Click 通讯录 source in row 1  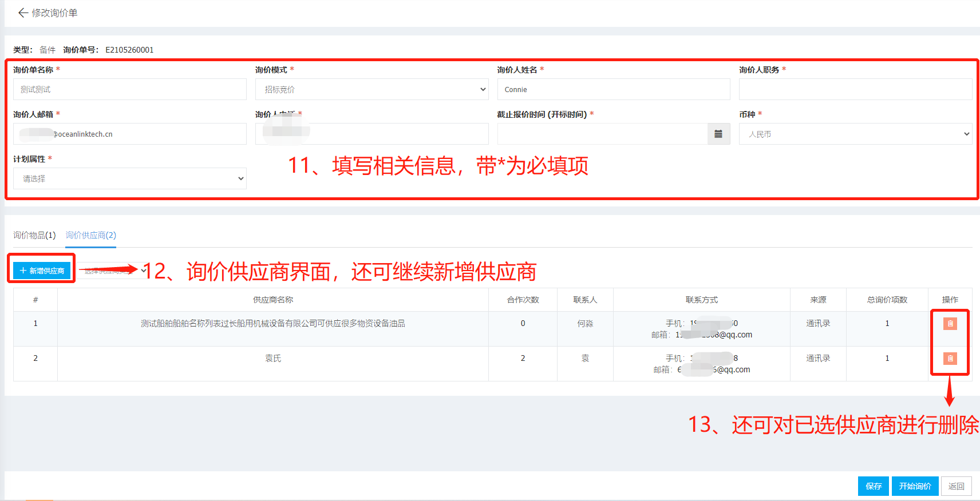pyautogui.click(x=818, y=324)
